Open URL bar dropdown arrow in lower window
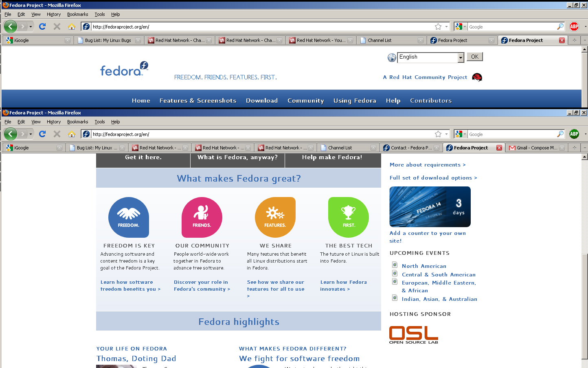Viewport: 588px width, 368px height. (446, 134)
